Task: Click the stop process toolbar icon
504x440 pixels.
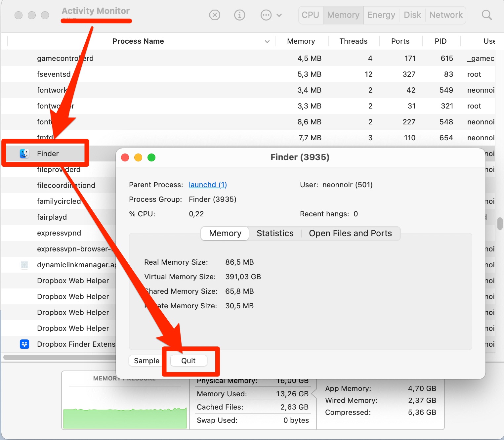Action: 215,15
